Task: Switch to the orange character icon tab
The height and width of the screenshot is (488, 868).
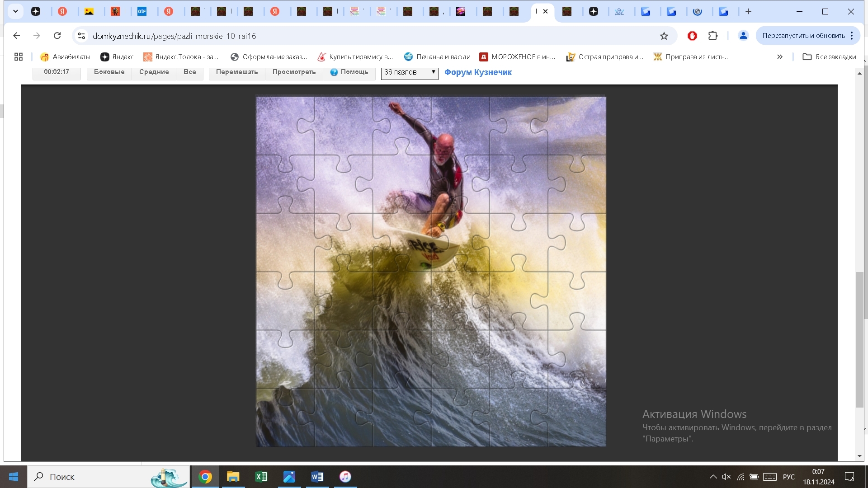Action: tap(116, 11)
